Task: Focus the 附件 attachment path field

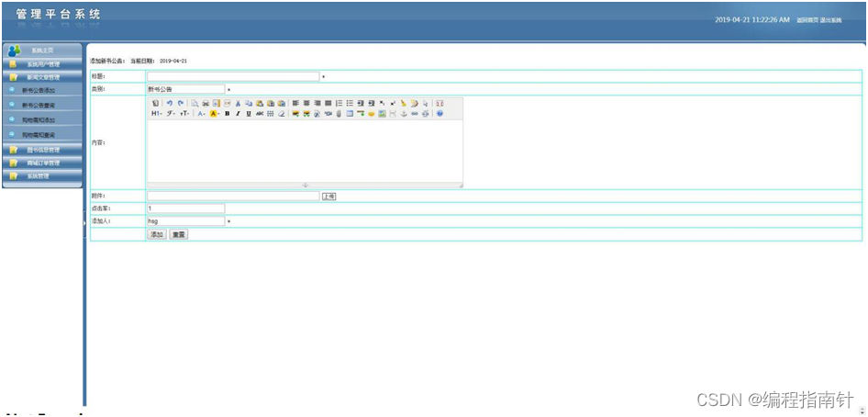Action: click(233, 196)
